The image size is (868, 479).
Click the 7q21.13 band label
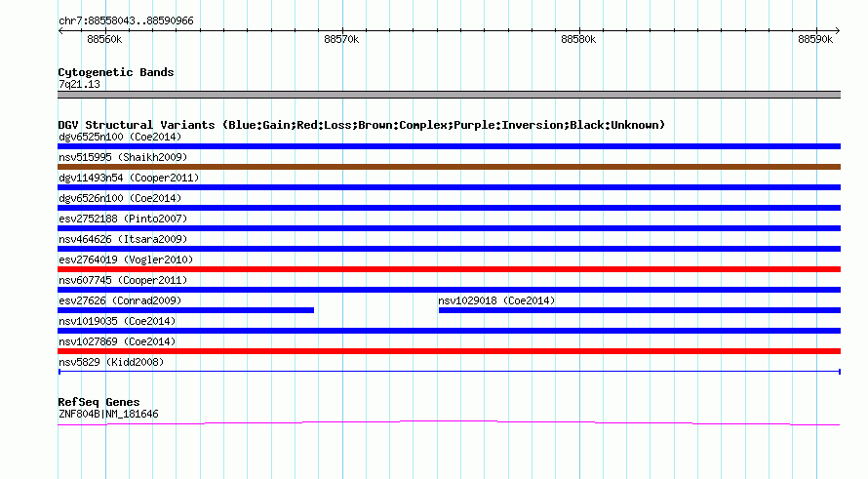[x=79, y=84]
